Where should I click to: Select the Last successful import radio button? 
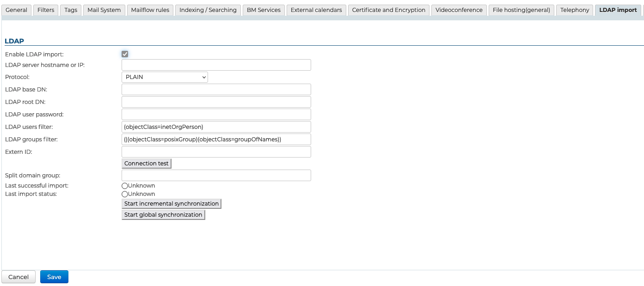125,186
